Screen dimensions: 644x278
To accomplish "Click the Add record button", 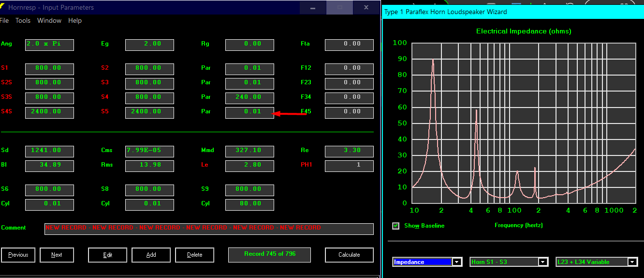I will click(151, 255).
